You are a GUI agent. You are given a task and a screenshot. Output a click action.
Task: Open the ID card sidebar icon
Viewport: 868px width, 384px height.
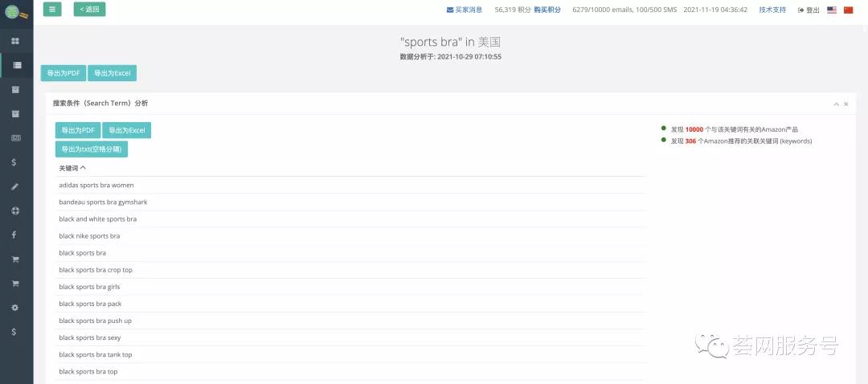(x=16, y=138)
